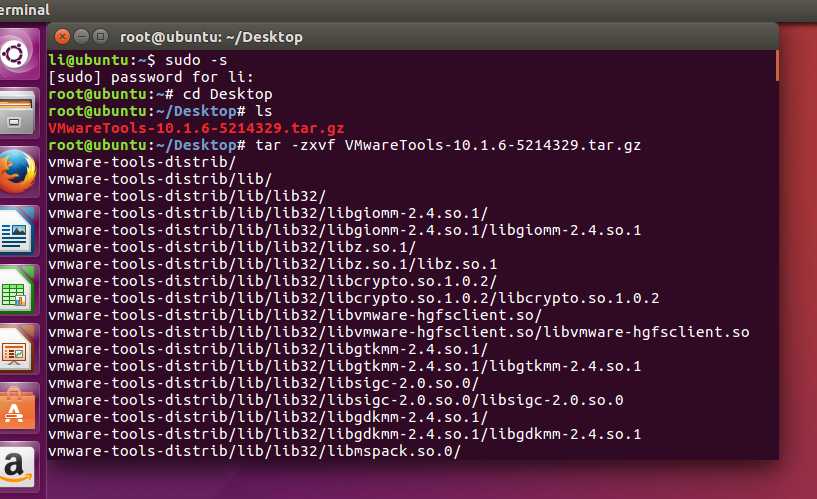This screenshot has width=817, height=499.
Task: Click the terminal scrollbar handle
Action: pos(777,66)
